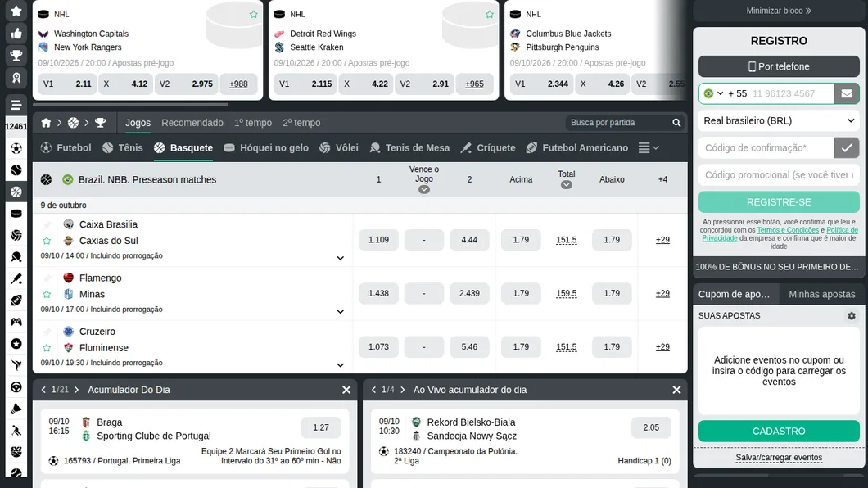This screenshot has width=868, height=488.
Task: Switch to Recomendado tab
Action: [x=192, y=123]
